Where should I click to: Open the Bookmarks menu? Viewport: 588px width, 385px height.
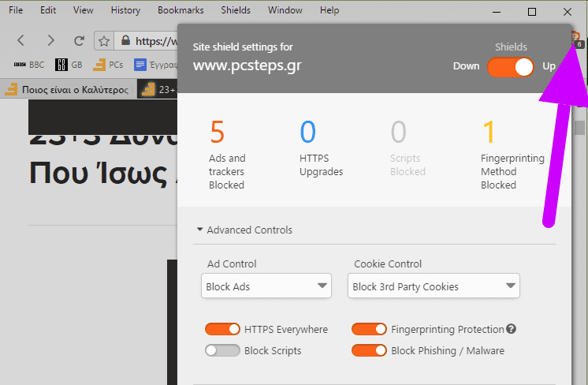180,10
